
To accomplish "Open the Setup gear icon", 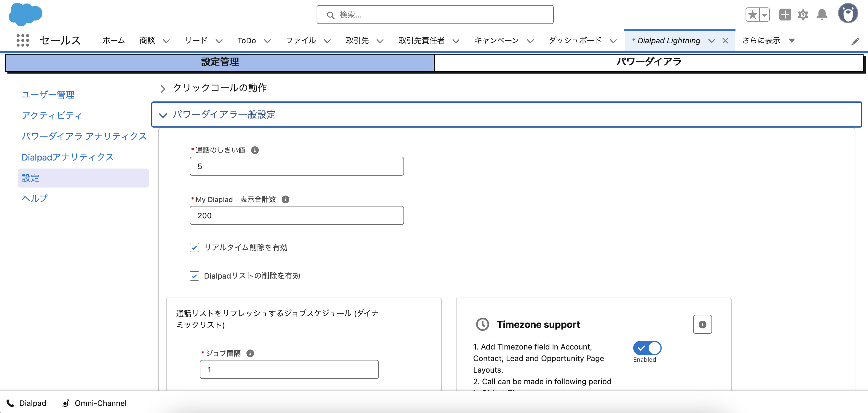I will (x=803, y=15).
